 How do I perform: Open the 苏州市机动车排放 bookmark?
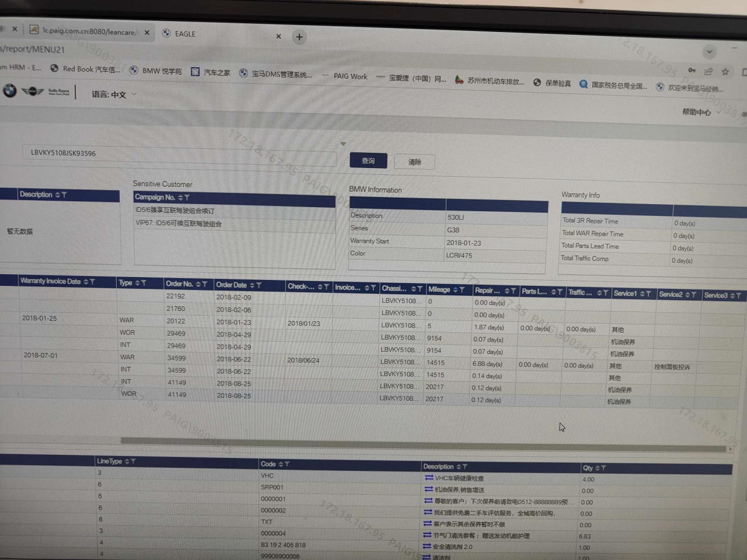click(490, 81)
